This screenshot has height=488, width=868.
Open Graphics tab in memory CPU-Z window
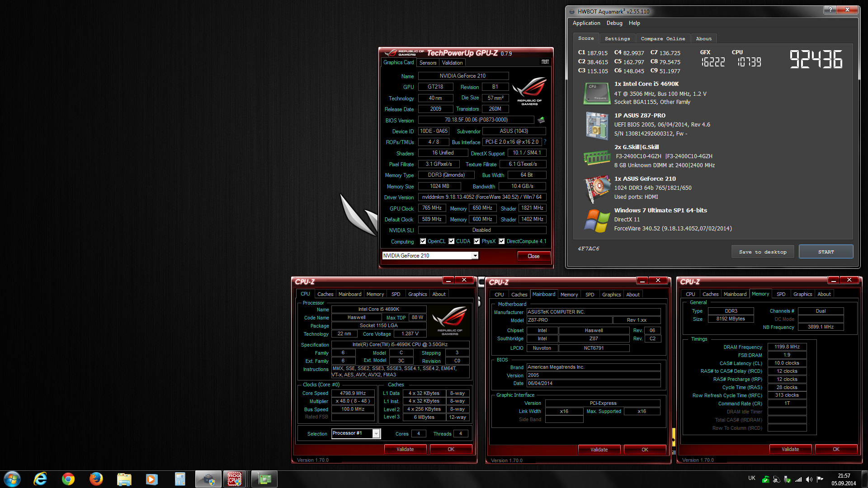pos(802,294)
